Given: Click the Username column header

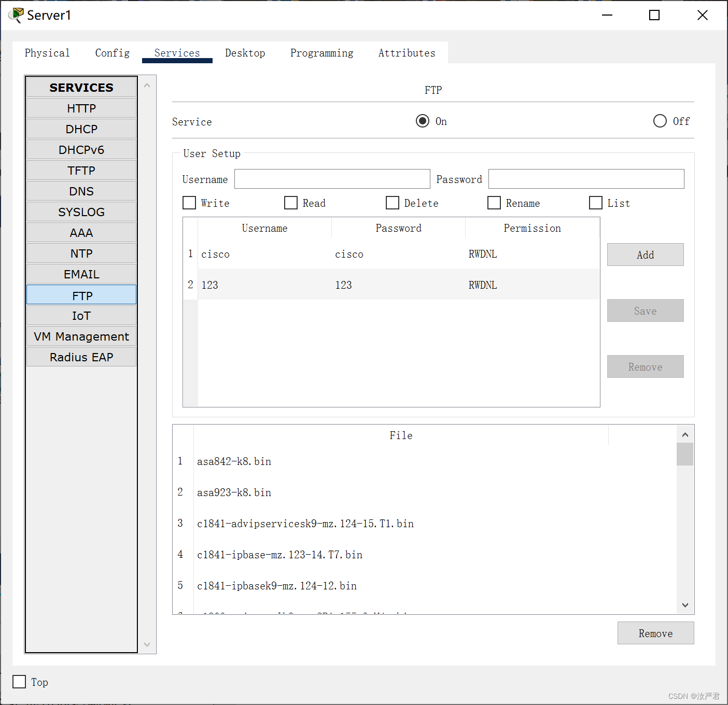Looking at the screenshot, I should [x=264, y=228].
